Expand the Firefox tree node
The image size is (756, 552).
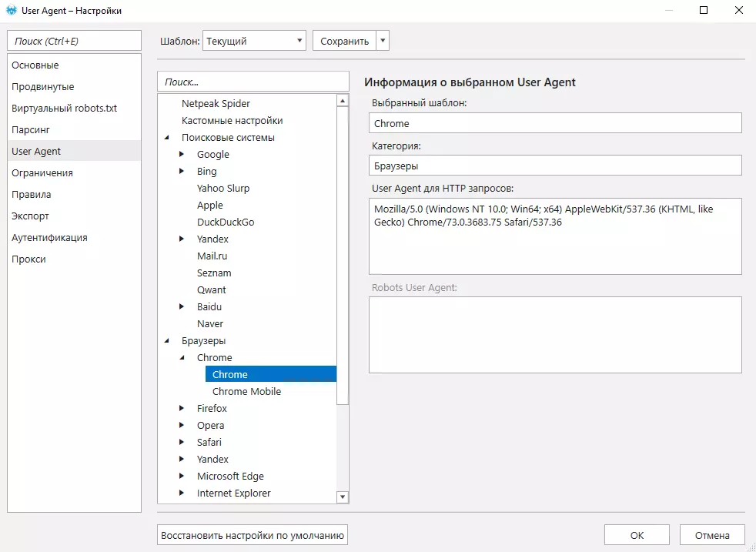[x=182, y=408]
